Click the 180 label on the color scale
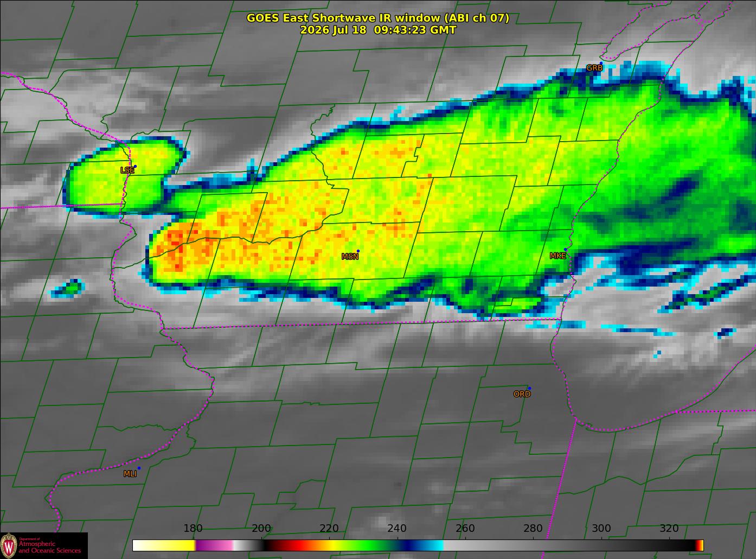 [193, 529]
